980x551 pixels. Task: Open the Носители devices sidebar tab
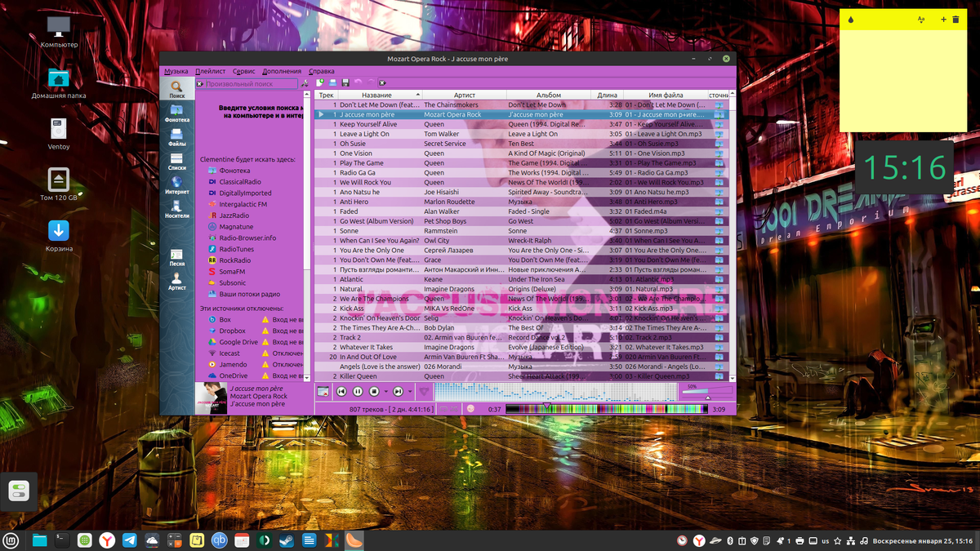pos(176,210)
